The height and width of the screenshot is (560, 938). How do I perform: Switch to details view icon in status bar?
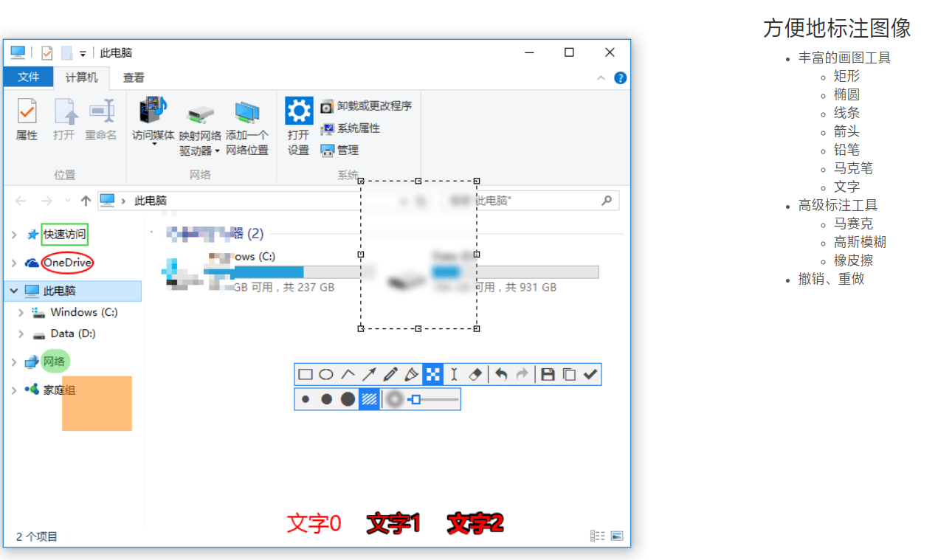[598, 536]
